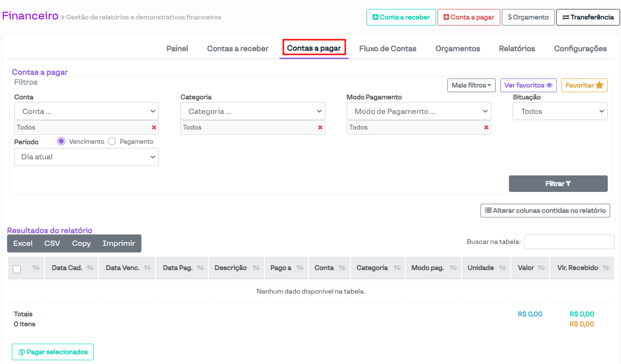Open the Período Dia atual dropdown
621x364 pixels.
click(87, 157)
